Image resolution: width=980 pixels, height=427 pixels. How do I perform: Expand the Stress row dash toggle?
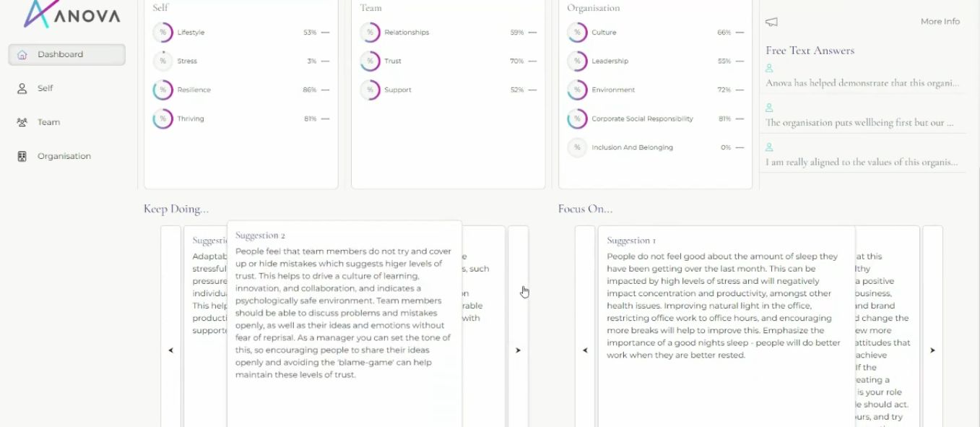coord(325,61)
